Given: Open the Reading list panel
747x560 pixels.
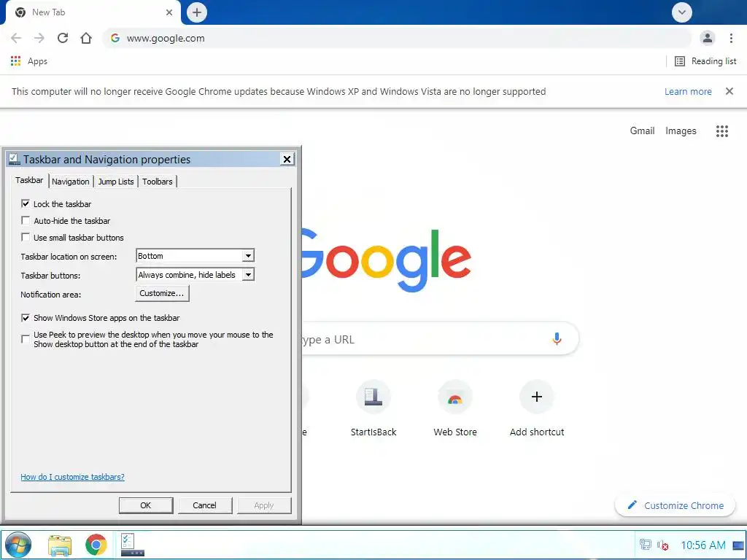Looking at the screenshot, I should tap(705, 61).
